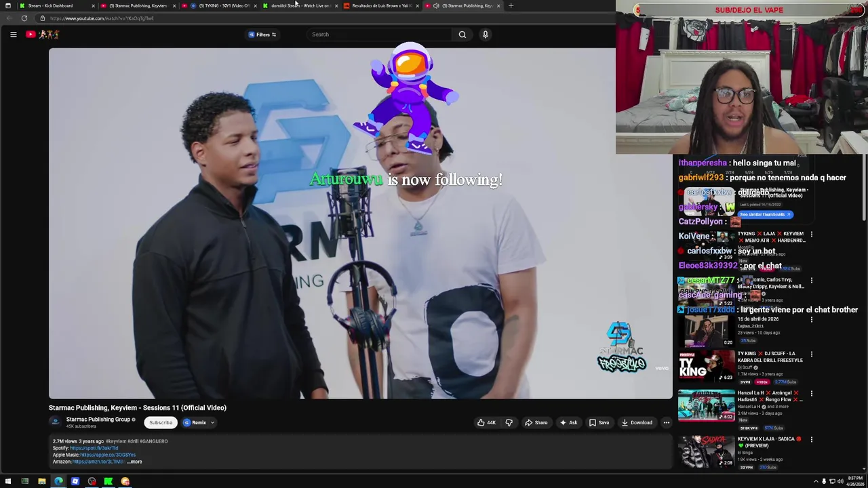Click See similar thumbnails button
The width and height of the screenshot is (868, 488).
(x=765, y=214)
